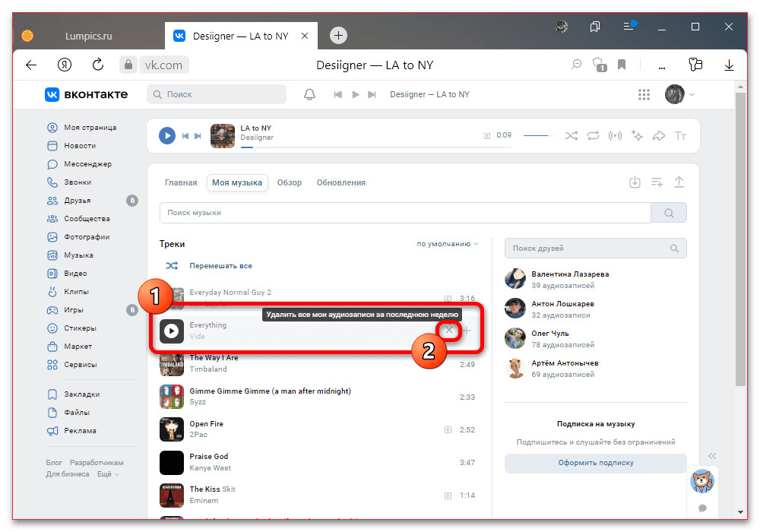Open Олег Чуль's audio list
Image resolution: width=760 pixels, height=532 pixels.
pos(595,339)
